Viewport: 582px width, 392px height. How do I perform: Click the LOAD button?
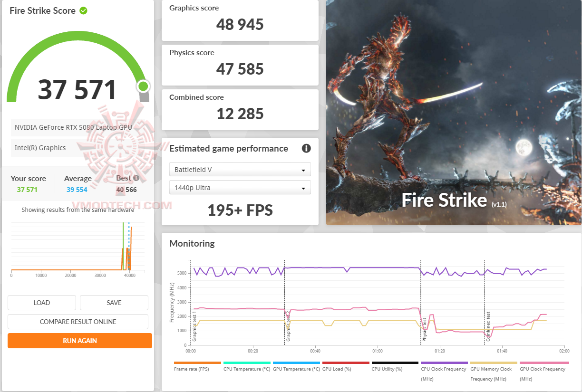pyautogui.click(x=42, y=303)
